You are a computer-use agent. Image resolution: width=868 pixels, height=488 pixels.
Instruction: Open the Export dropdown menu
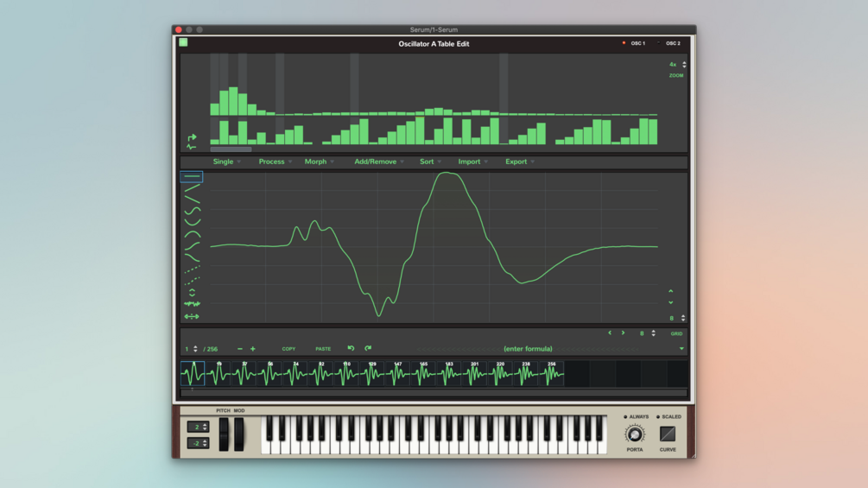(520, 162)
